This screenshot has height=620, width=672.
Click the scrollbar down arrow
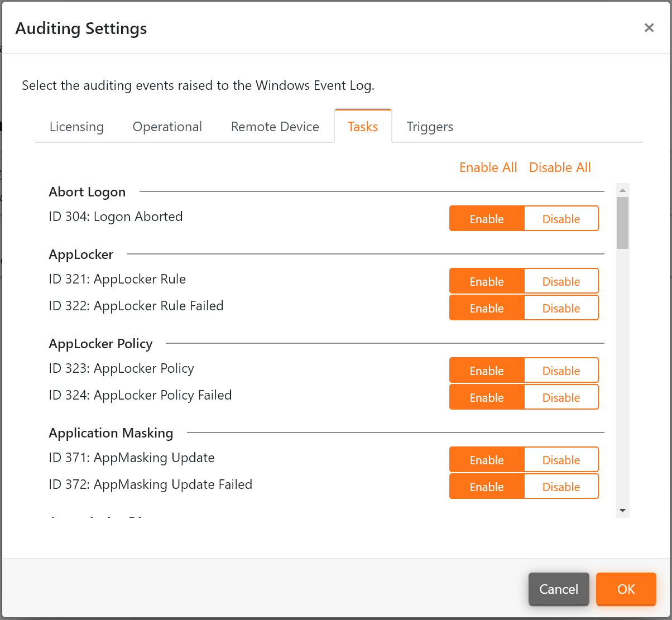(622, 510)
